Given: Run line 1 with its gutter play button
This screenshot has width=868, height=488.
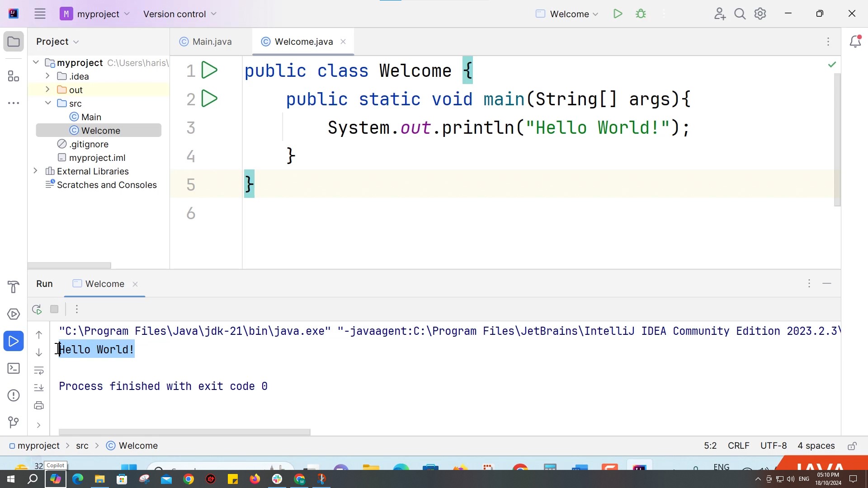Looking at the screenshot, I should [x=209, y=70].
